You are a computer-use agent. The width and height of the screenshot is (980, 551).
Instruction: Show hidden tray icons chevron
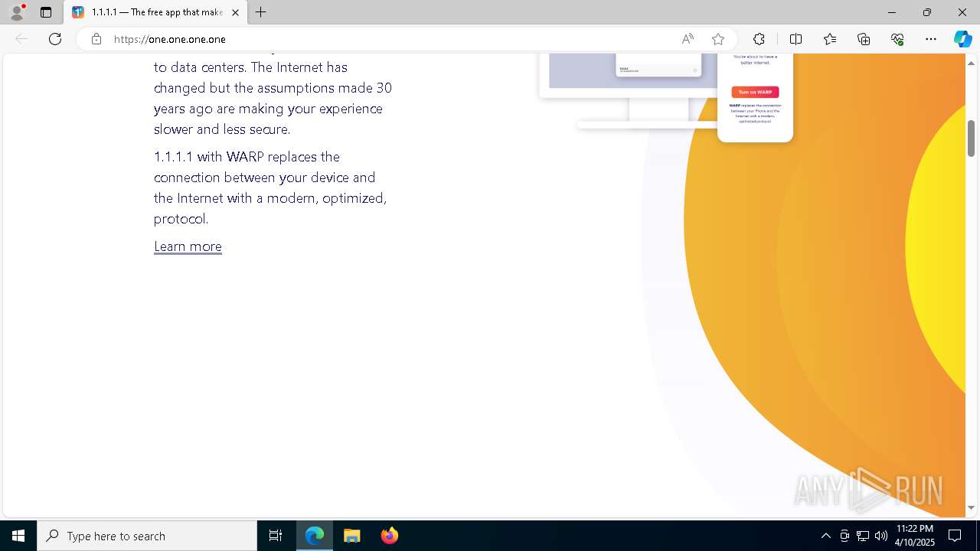[825, 536]
